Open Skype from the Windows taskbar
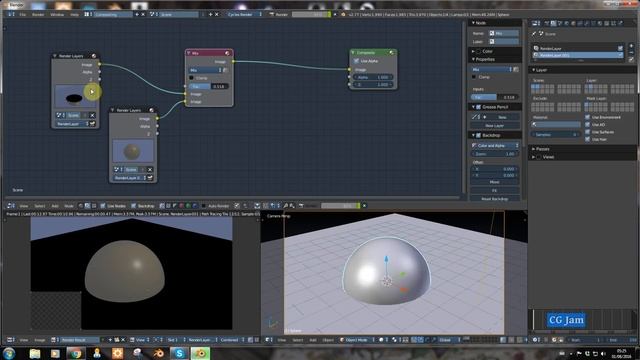640x360 pixels. [x=179, y=353]
